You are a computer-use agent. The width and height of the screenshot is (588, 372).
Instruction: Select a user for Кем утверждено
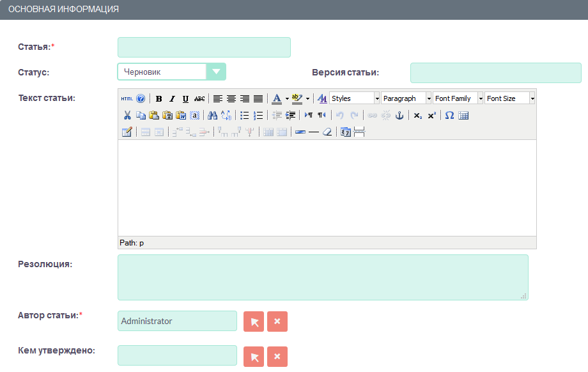coord(254,357)
